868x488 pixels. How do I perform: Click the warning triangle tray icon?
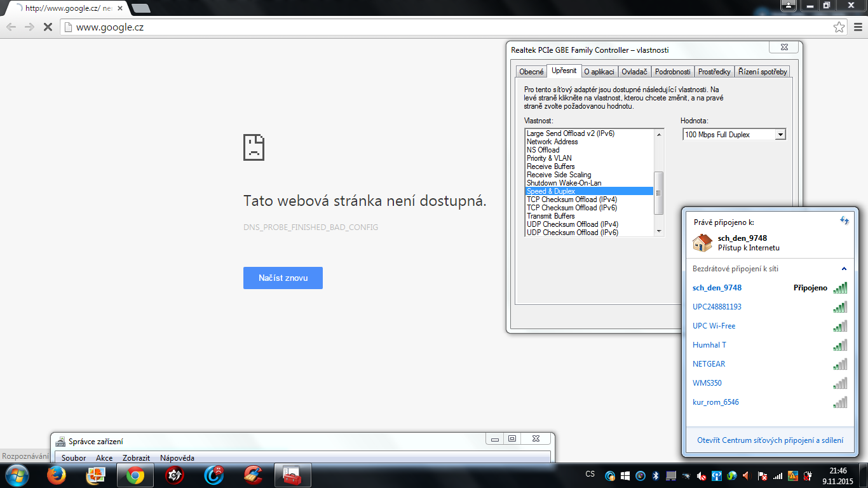tap(792, 475)
